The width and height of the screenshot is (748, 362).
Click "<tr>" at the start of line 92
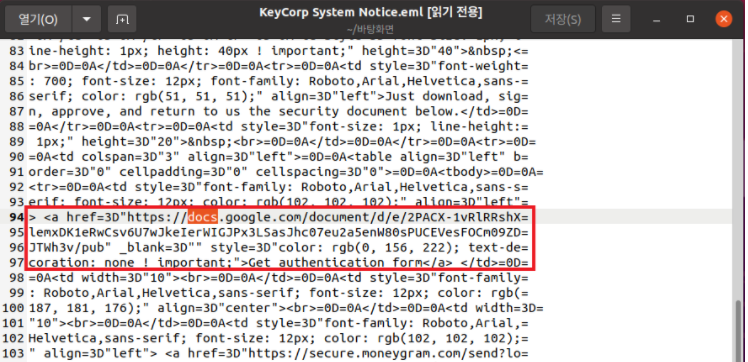[x=43, y=187]
